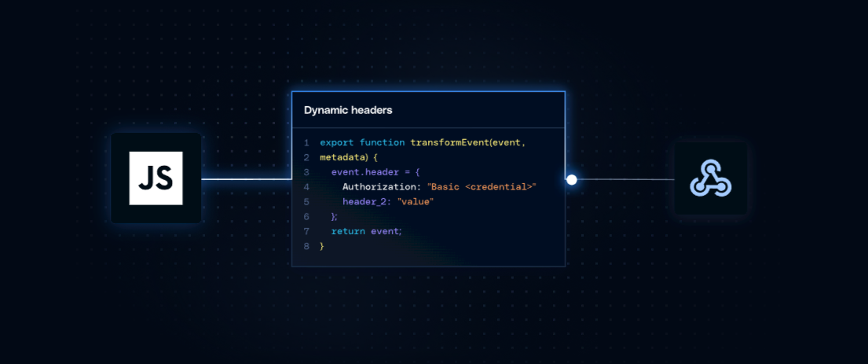Click "event.header = {" code line

375,172
